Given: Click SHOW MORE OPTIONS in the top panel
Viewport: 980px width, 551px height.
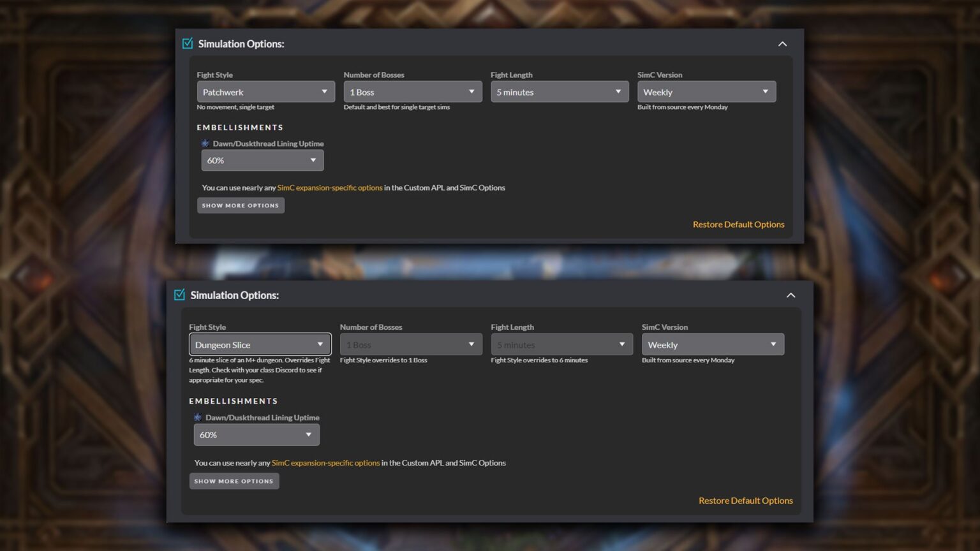Looking at the screenshot, I should coord(241,205).
